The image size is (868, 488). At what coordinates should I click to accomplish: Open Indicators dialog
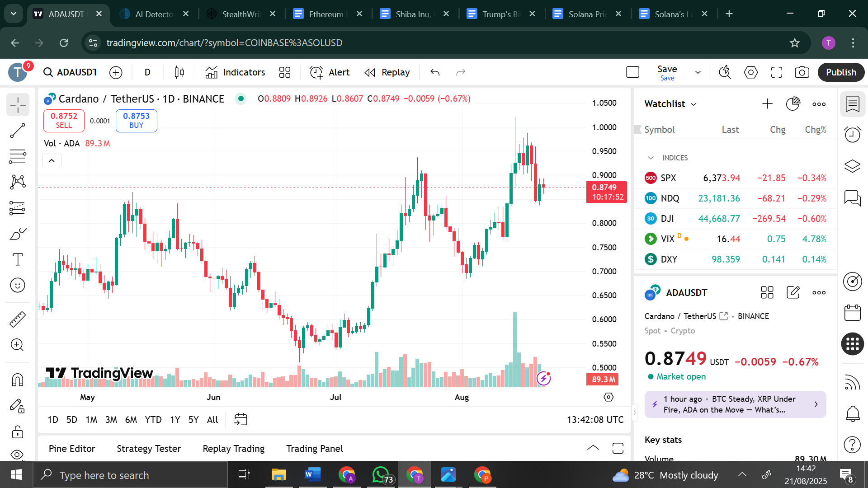coord(235,72)
